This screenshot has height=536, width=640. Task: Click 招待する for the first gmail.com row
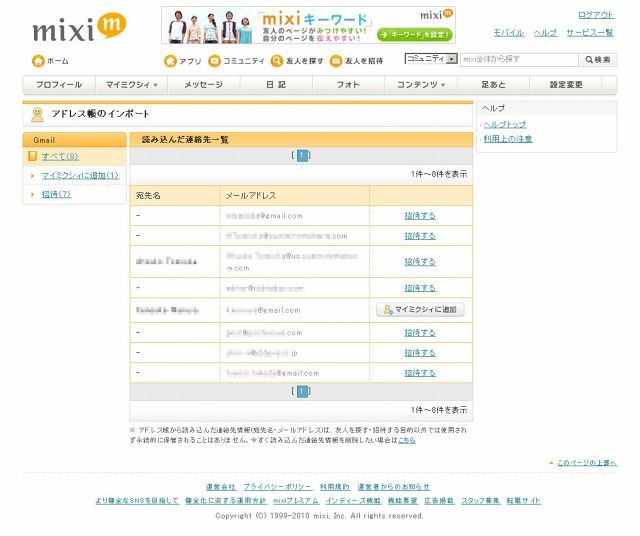coord(420,216)
